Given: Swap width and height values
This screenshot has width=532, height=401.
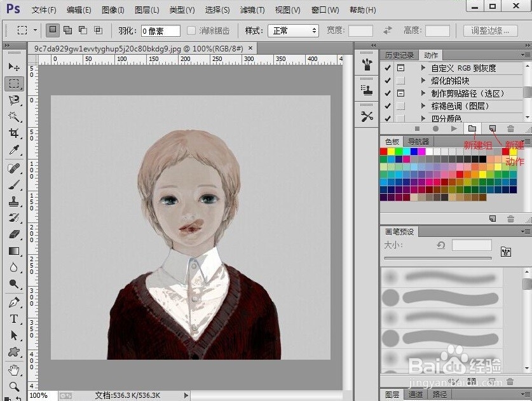Looking at the screenshot, I should click(388, 31).
